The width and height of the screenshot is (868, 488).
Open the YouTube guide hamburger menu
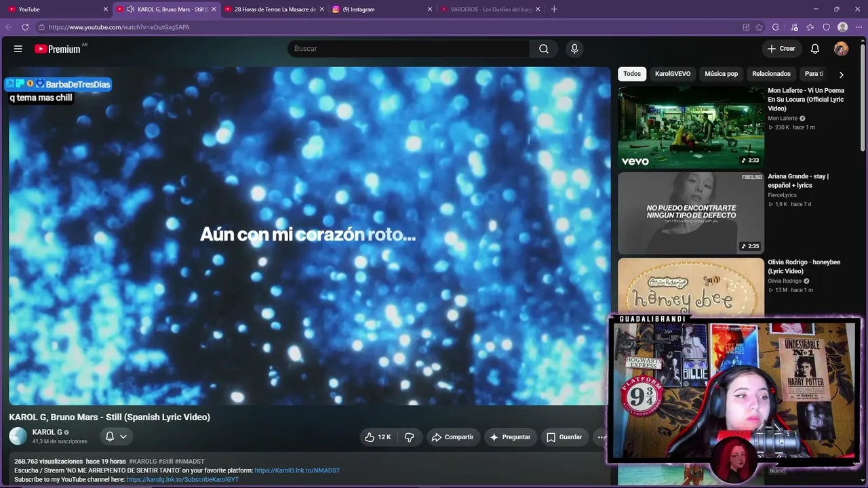pyautogui.click(x=18, y=49)
